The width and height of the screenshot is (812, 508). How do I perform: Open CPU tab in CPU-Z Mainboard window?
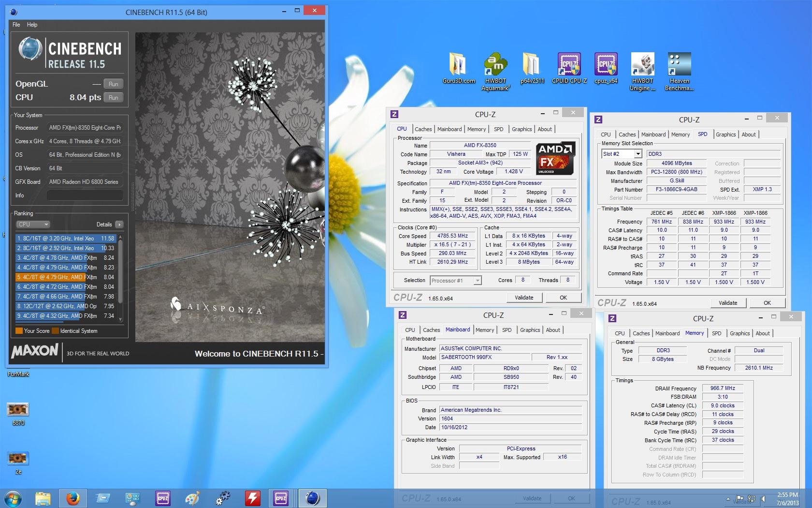tap(410, 330)
